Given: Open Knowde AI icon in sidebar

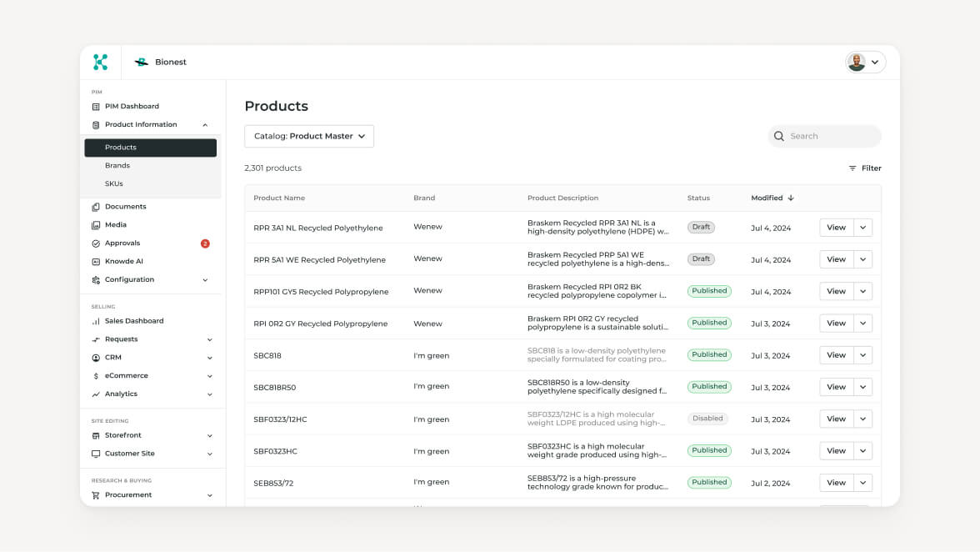Looking at the screenshot, I should [x=96, y=262].
